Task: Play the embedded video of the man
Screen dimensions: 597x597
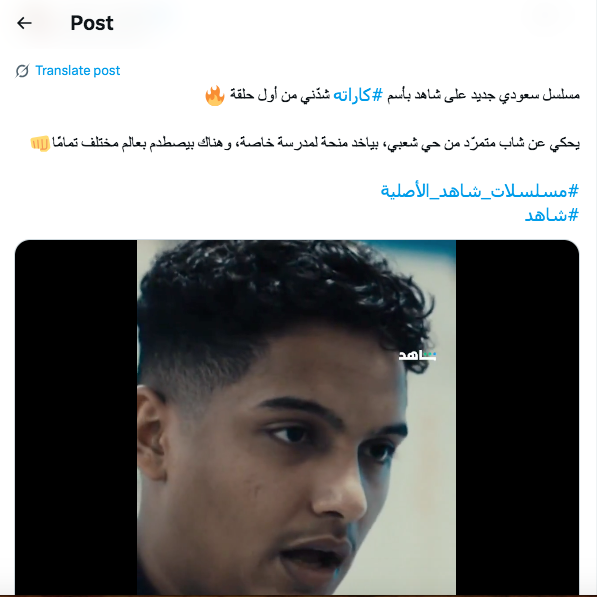Action: [x=297, y=417]
